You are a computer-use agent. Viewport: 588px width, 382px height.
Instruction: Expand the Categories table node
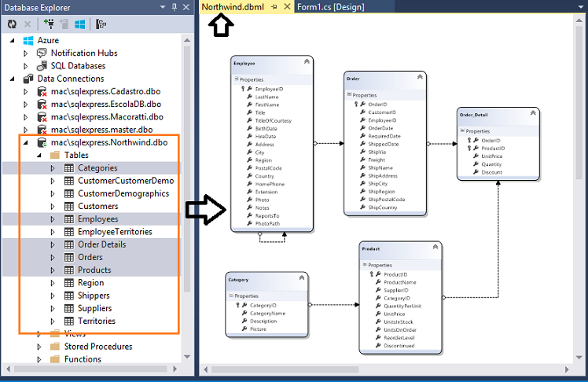(53, 168)
